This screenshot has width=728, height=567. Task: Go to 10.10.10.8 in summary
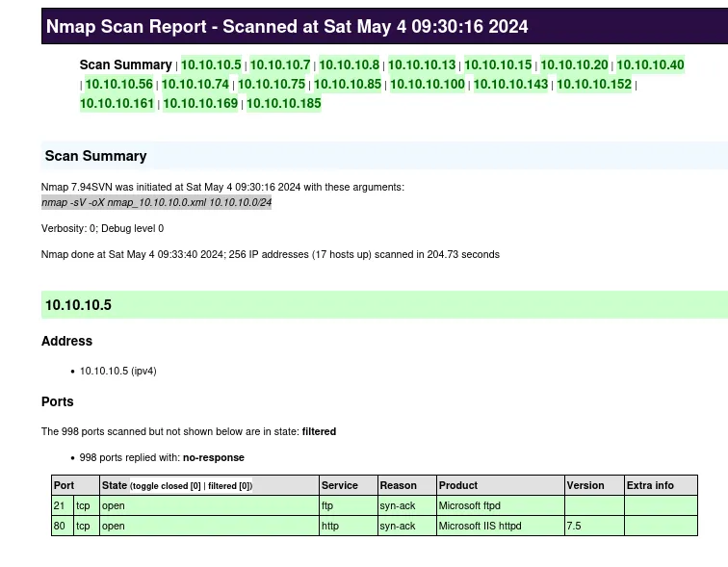(x=349, y=65)
